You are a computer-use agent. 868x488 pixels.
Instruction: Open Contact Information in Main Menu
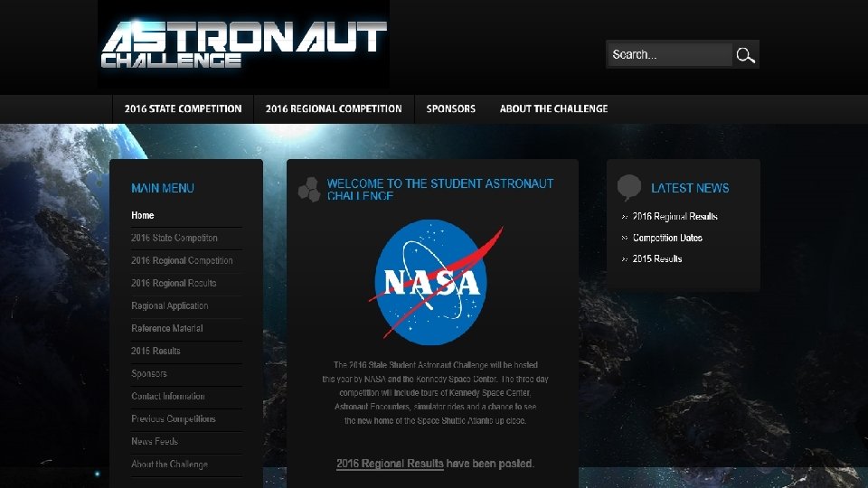coord(168,396)
